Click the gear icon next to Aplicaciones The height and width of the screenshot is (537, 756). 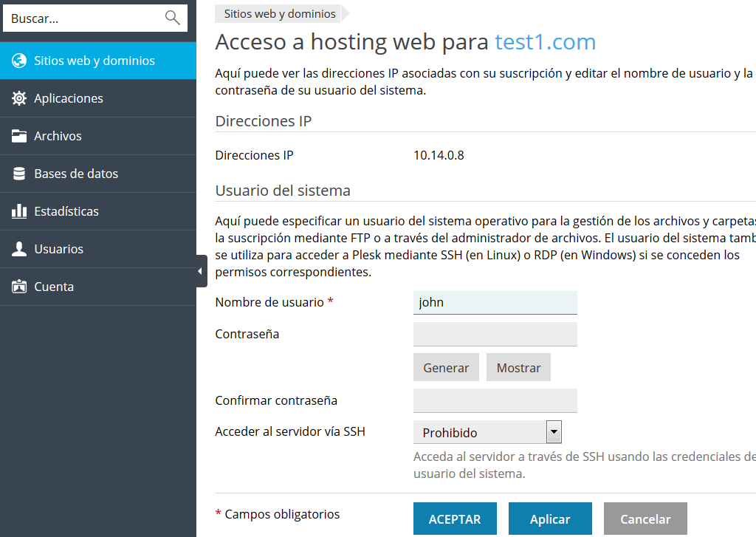tap(19, 98)
